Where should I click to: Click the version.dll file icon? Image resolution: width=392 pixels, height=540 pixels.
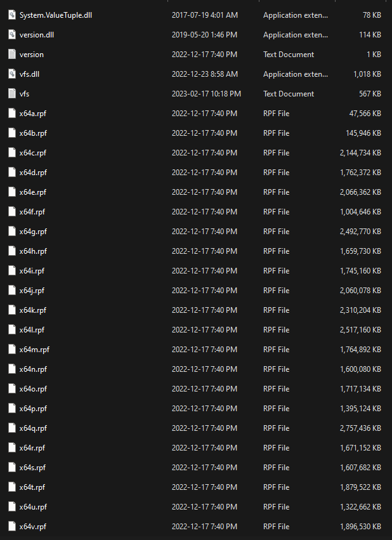[x=11, y=34]
